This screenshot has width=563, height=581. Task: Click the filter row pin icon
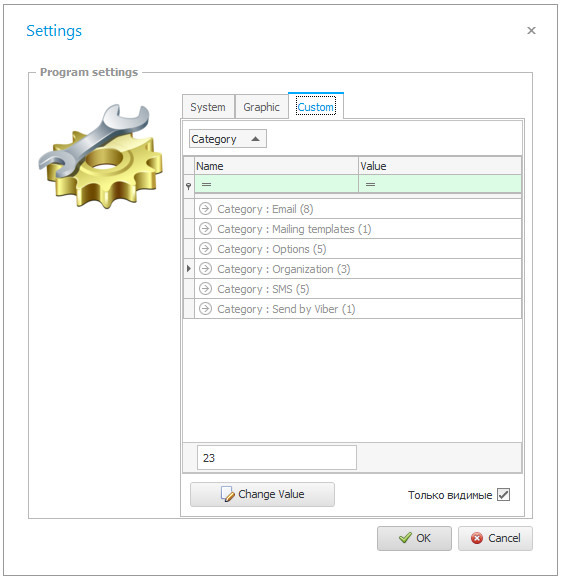tap(189, 186)
